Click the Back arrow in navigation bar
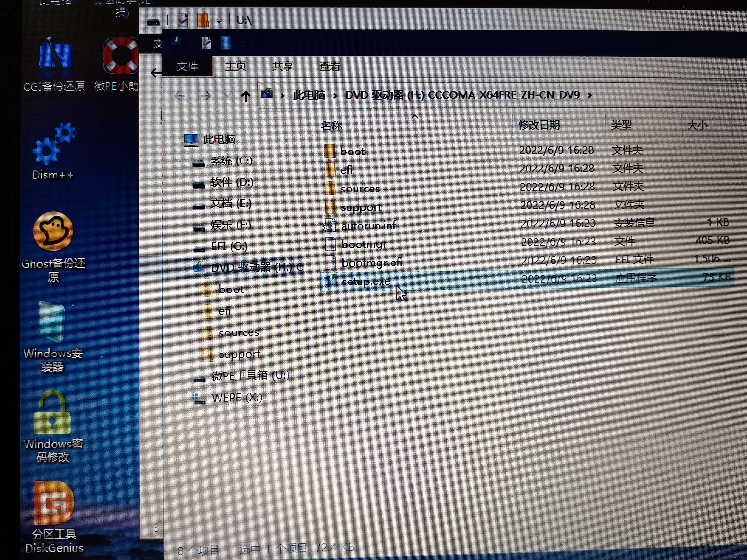 [180, 96]
